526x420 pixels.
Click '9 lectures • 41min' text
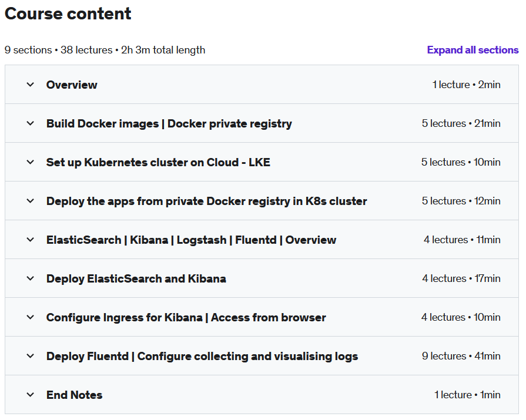pyautogui.click(x=461, y=356)
